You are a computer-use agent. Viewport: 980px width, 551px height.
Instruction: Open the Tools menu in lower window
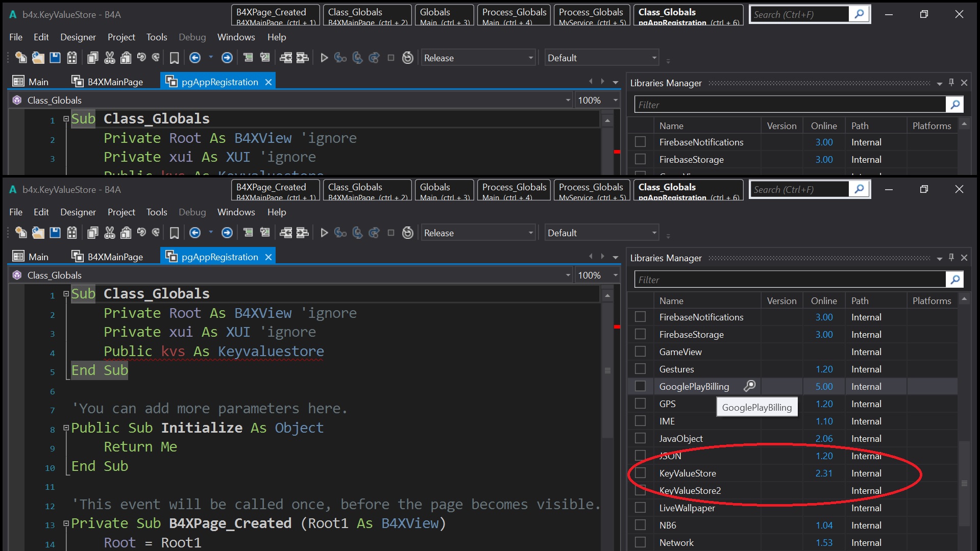pyautogui.click(x=156, y=212)
